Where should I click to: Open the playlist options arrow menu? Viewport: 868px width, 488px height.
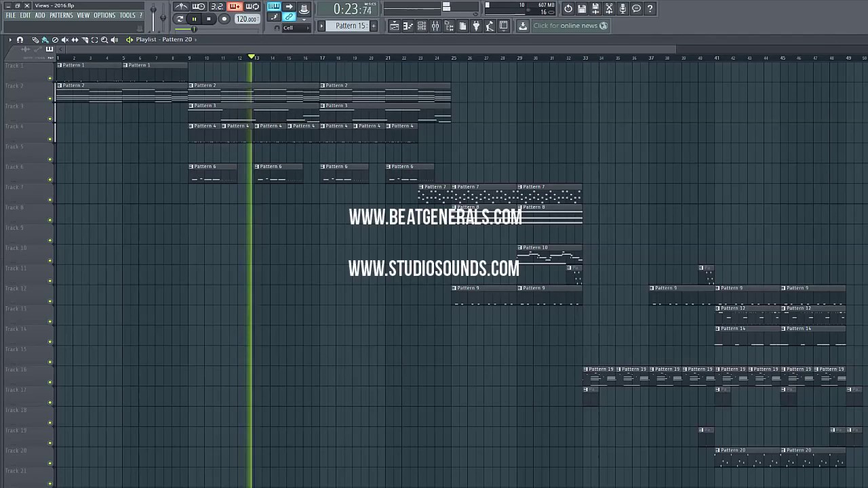coord(10,39)
